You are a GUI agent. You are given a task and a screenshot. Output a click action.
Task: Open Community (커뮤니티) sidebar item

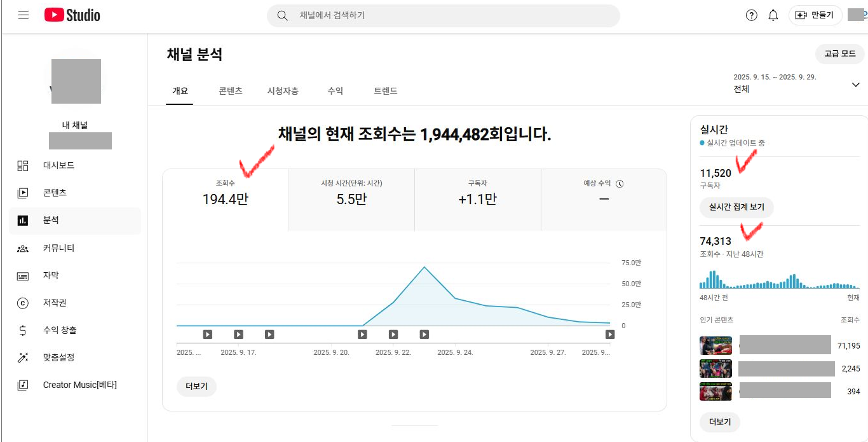pyautogui.click(x=58, y=248)
